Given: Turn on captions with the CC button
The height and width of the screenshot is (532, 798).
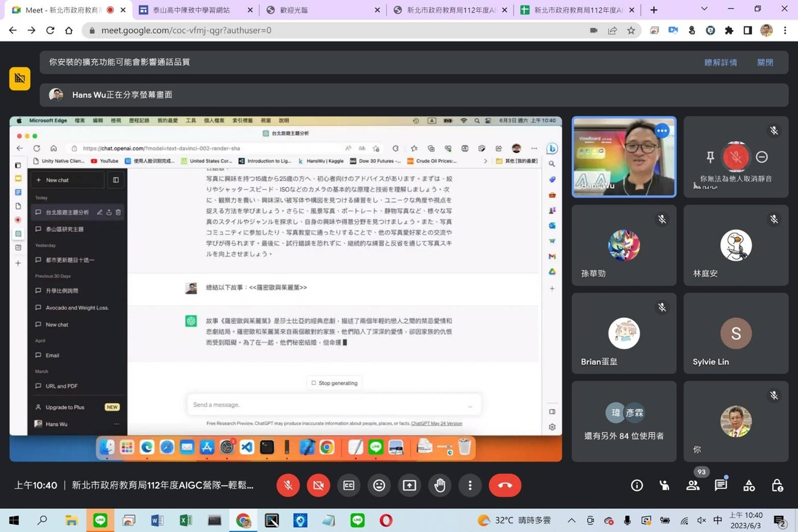Looking at the screenshot, I should tap(348, 485).
